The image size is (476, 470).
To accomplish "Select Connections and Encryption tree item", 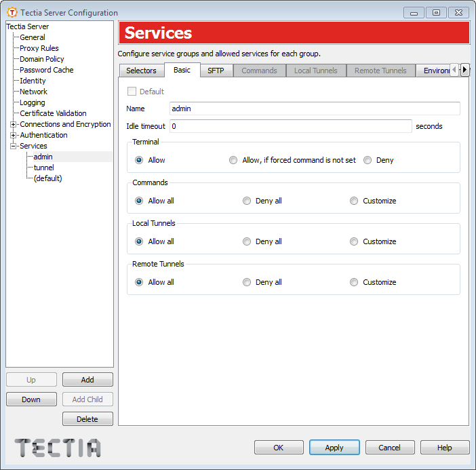I will [x=65, y=124].
